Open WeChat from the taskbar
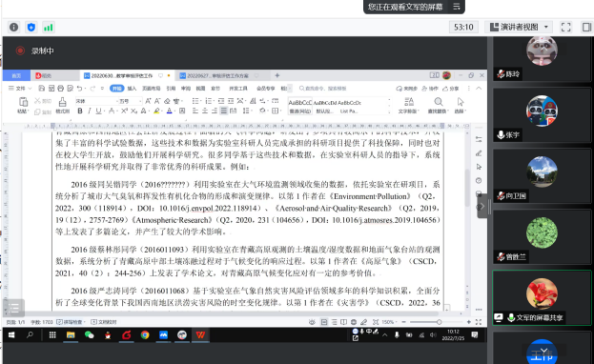This screenshot has width=594, height=364. [x=89, y=334]
